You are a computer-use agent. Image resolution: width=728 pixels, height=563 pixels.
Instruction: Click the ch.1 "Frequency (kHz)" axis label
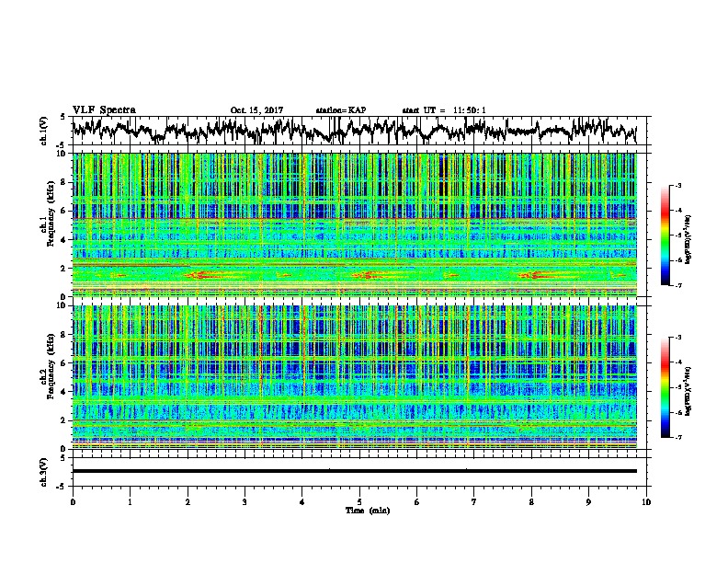(51, 214)
